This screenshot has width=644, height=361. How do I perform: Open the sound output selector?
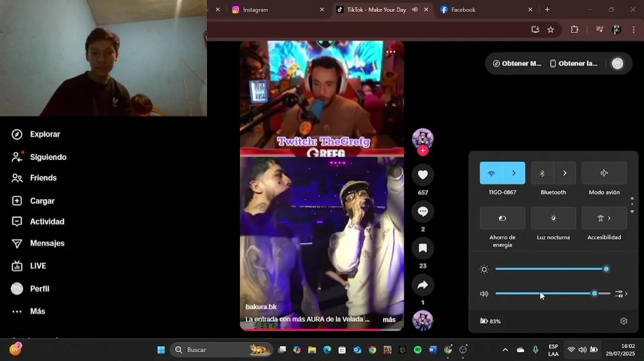pos(621,294)
